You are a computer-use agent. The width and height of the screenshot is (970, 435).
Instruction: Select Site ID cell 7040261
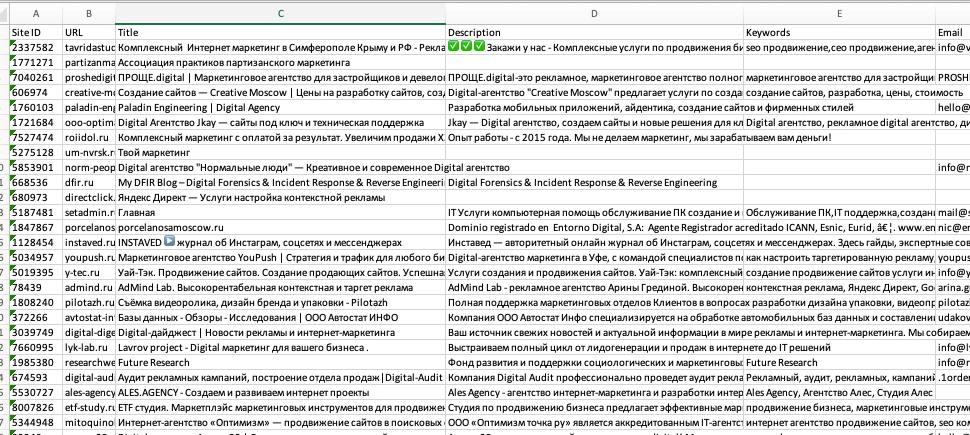pyautogui.click(x=36, y=77)
